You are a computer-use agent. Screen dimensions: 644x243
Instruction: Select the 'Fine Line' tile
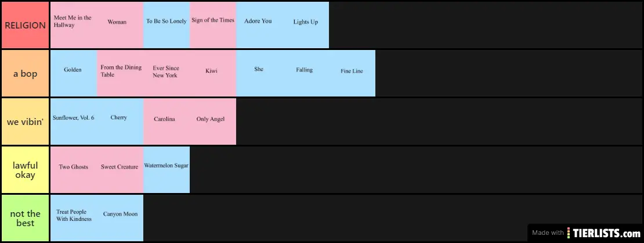pyautogui.click(x=352, y=73)
